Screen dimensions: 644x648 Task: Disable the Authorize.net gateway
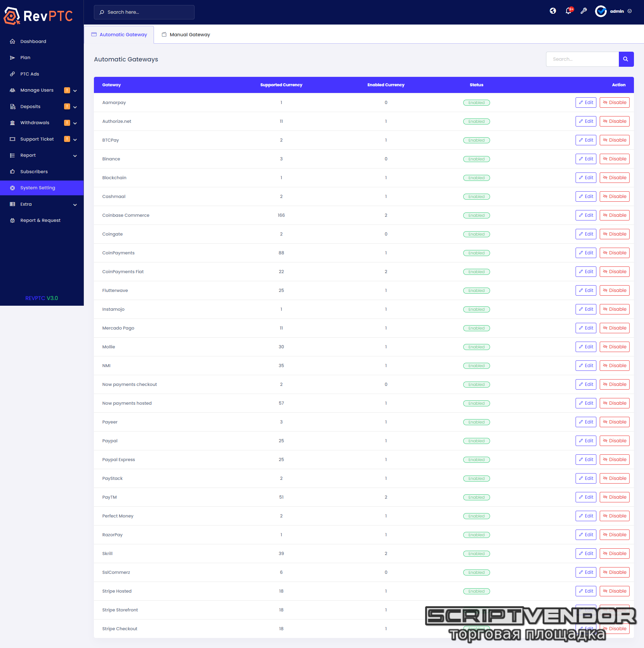click(614, 121)
